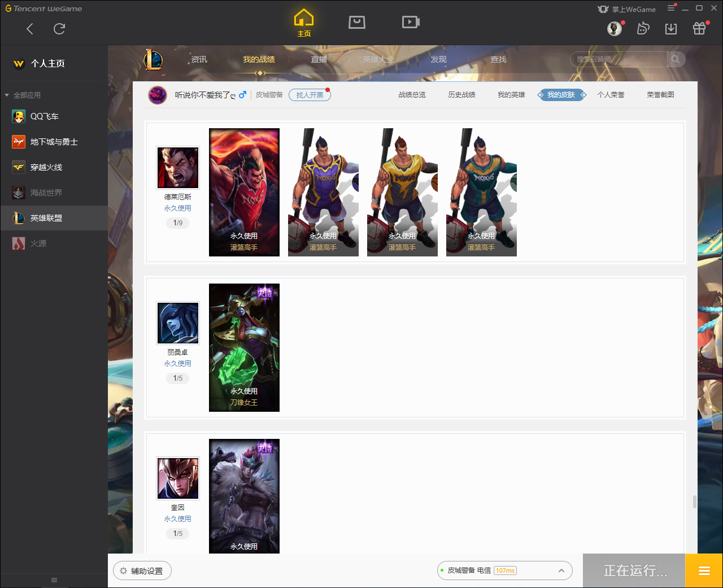Open the teal jersey 灌篮高手 chroma
The image size is (723, 588).
pyautogui.click(x=481, y=192)
